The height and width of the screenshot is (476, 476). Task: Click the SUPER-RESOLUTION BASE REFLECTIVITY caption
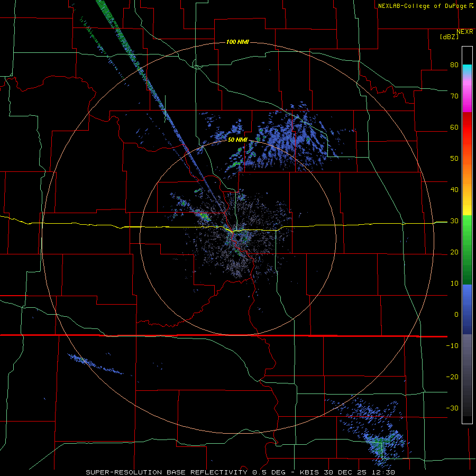pos(167,472)
